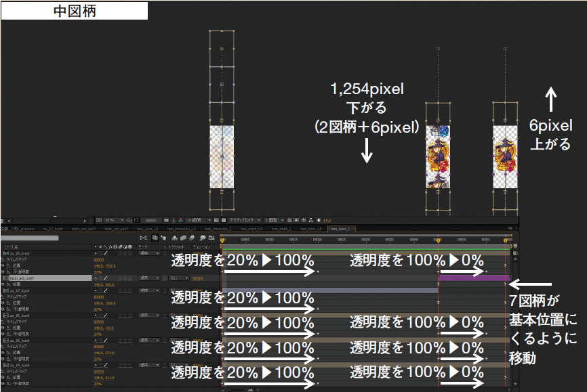587x392 pixels.
Task: Open the blend mode dropdown for zu_07_kumi
Action: click(x=149, y=290)
